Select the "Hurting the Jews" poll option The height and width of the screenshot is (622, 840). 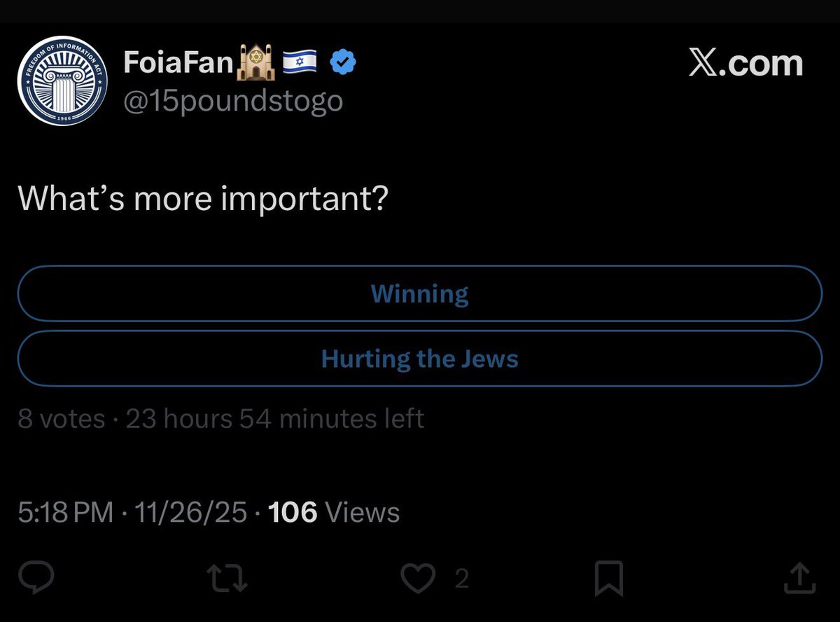(419, 359)
